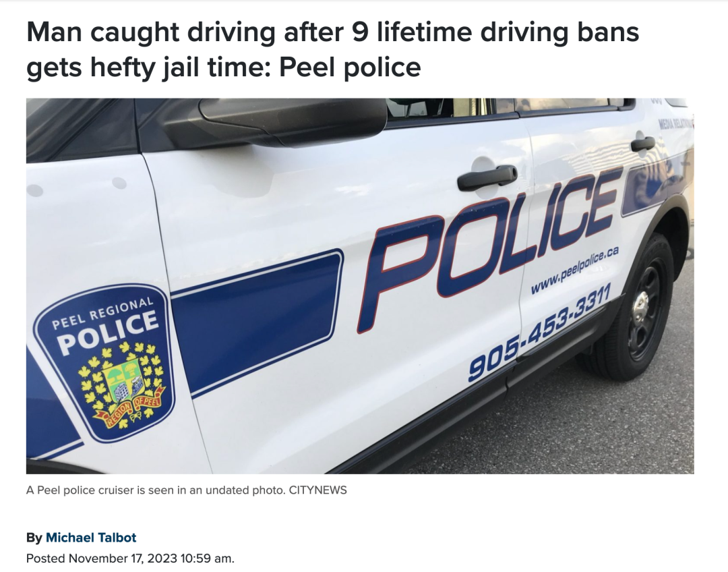The image size is (728, 572).
Task: Click the 905-453-3311 phone number decal
Action: tap(539, 333)
